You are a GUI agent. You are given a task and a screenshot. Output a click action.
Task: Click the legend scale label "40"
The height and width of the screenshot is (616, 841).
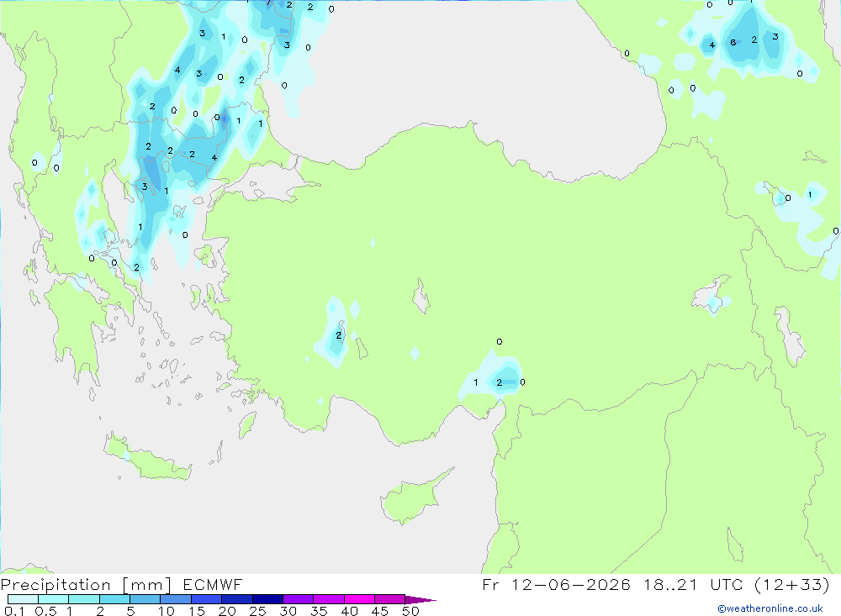pos(350,611)
